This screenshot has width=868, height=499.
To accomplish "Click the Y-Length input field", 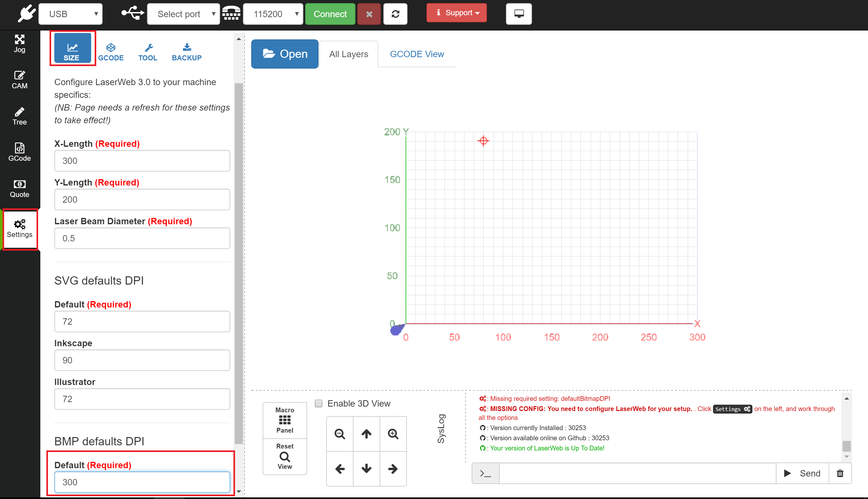I will point(142,199).
